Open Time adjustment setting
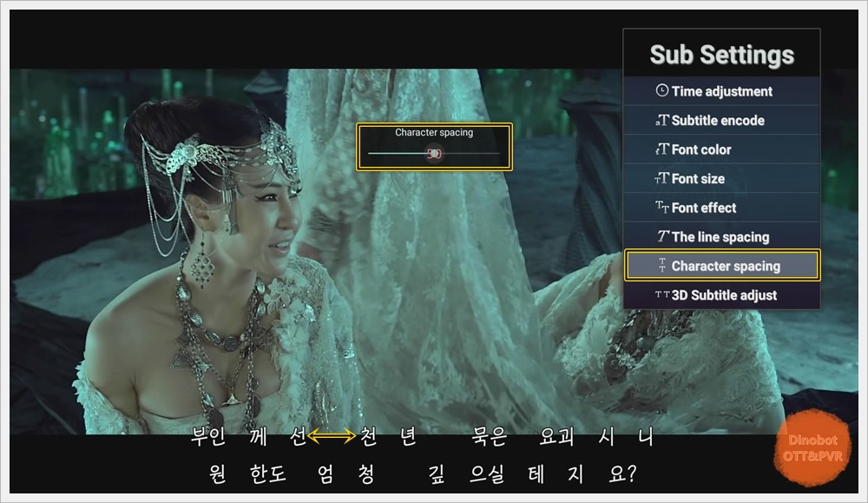Screen dimensions: 868x503 point(721,91)
